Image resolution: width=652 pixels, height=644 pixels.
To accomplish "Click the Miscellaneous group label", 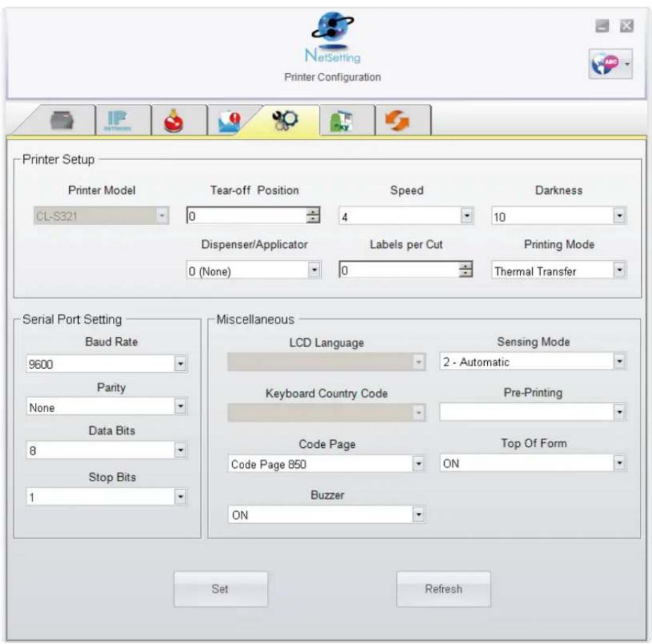I will coord(255,319).
